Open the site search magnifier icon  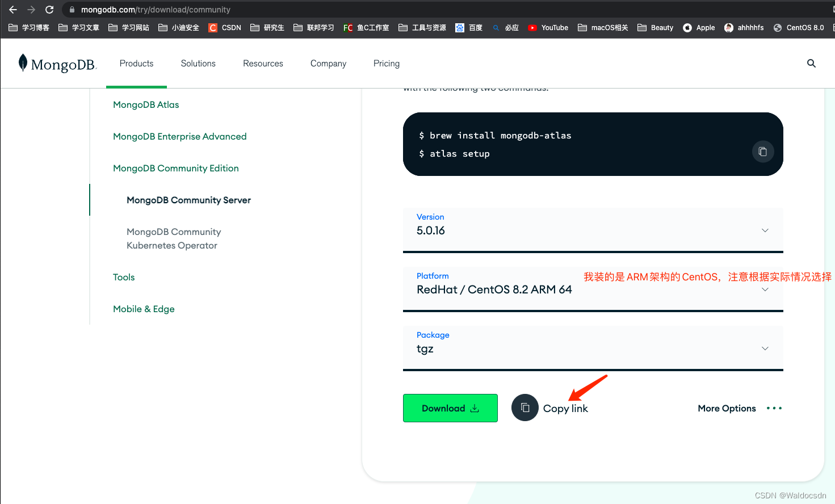click(811, 64)
